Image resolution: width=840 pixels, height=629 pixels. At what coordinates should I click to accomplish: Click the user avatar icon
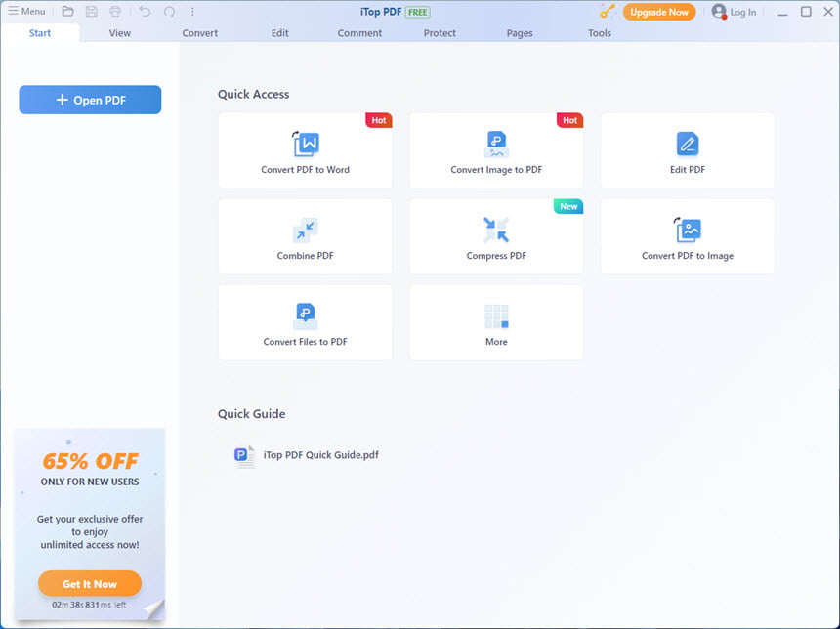coord(719,12)
